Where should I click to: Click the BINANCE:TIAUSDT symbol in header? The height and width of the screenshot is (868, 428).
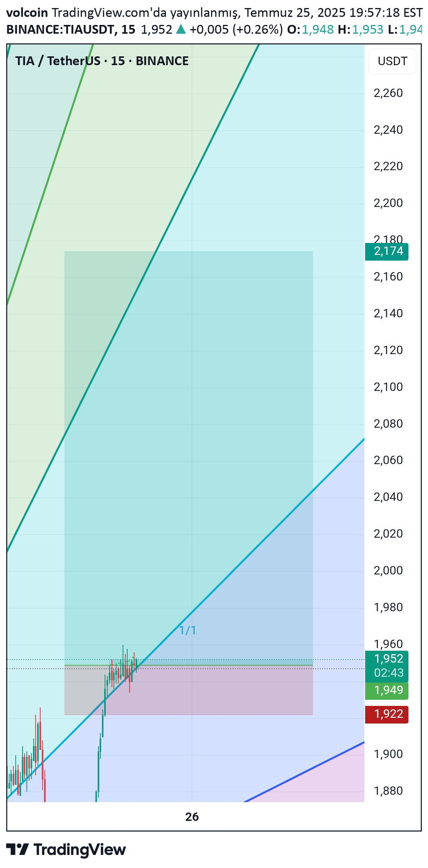[x=61, y=29]
